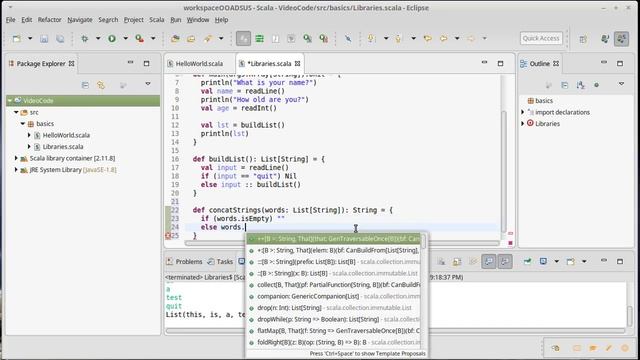Click the Last Edit Location icon
The height and width of the screenshot is (360, 640).
(428, 39)
